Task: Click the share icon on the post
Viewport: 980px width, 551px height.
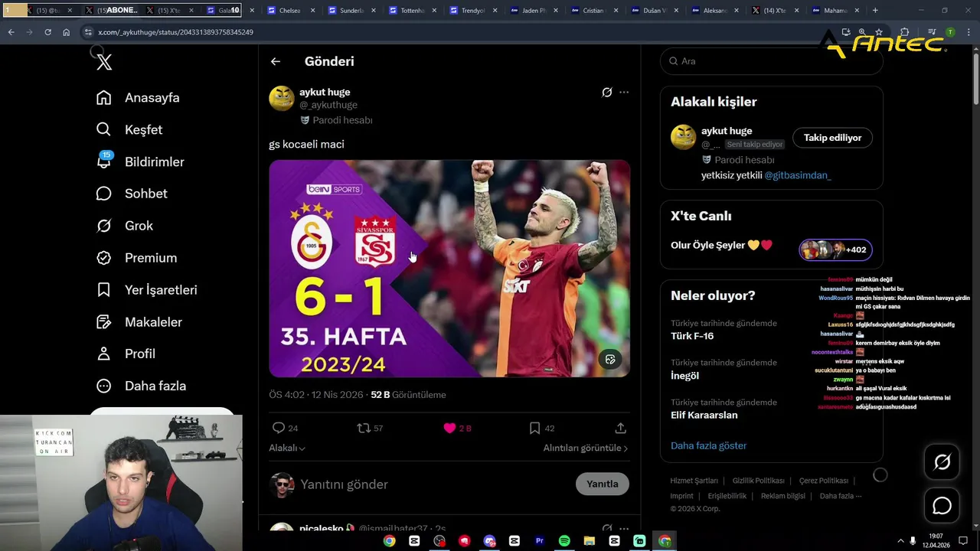Action: [x=621, y=428]
